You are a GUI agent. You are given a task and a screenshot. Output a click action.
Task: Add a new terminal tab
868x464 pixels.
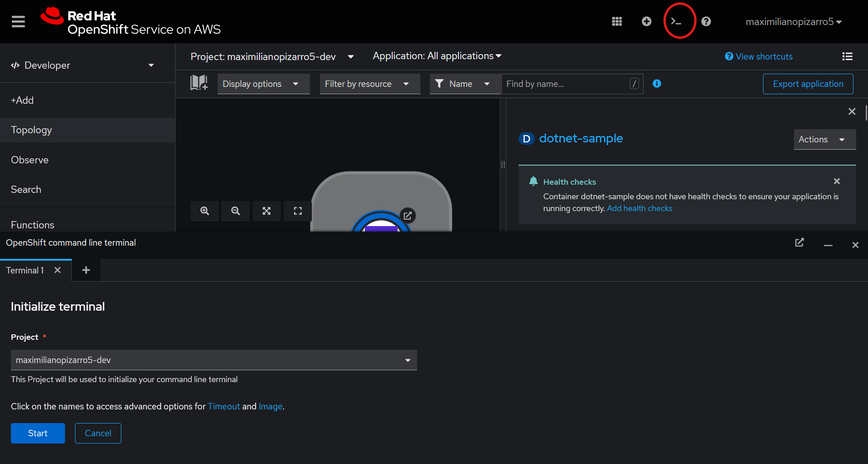click(x=86, y=270)
